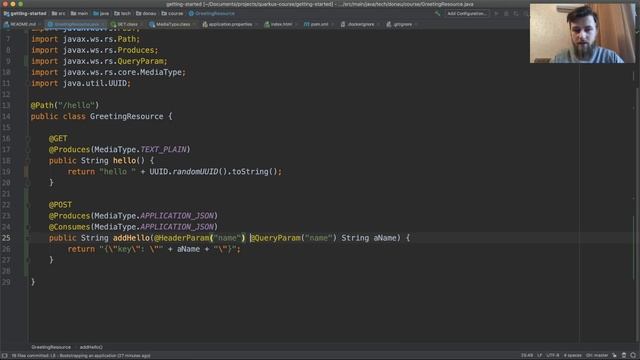The width and height of the screenshot is (640, 360).
Task: Click the GreetingResource breadcrumb at editor bottom
Action: click(x=51, y=347)
